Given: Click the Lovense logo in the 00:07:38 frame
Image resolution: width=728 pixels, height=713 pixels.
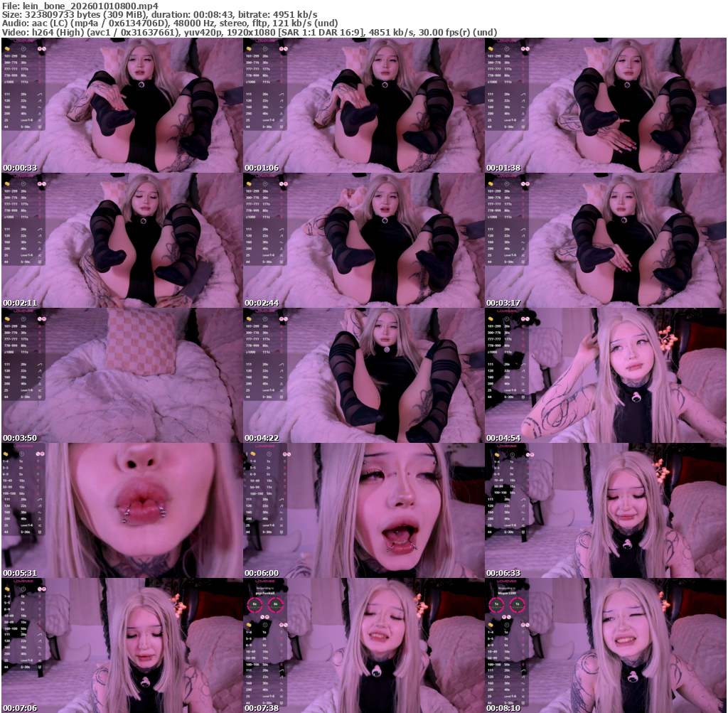Looking at the screenshot, I should tap(264, 581).
